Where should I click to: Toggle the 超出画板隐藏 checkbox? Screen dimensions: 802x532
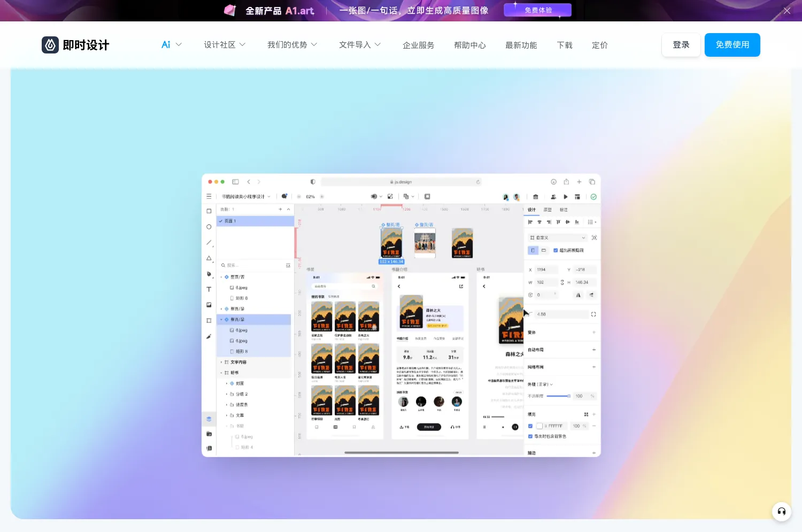(556, 250)
